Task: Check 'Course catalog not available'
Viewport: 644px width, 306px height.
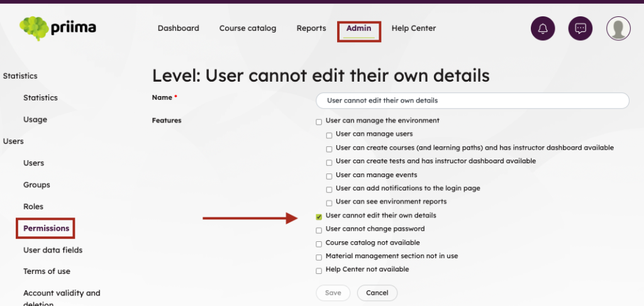Action: click(319, 244)
